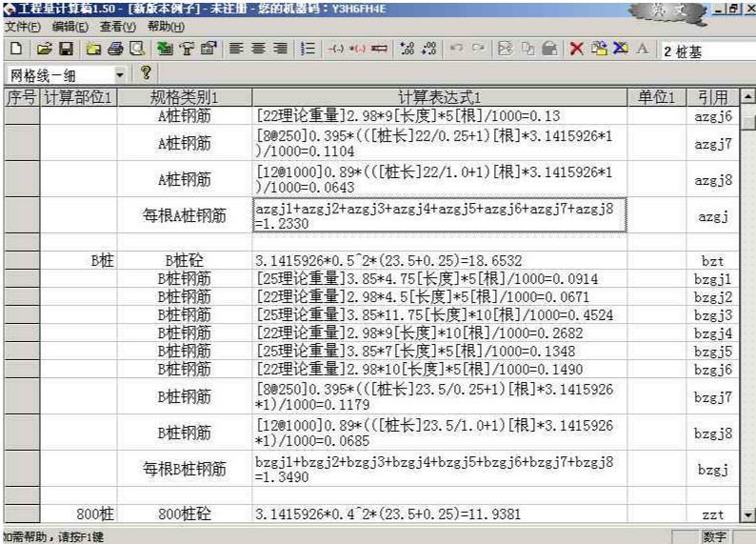
Task: Select the expression ending =0.4524
Action: [x=439, y=315]
